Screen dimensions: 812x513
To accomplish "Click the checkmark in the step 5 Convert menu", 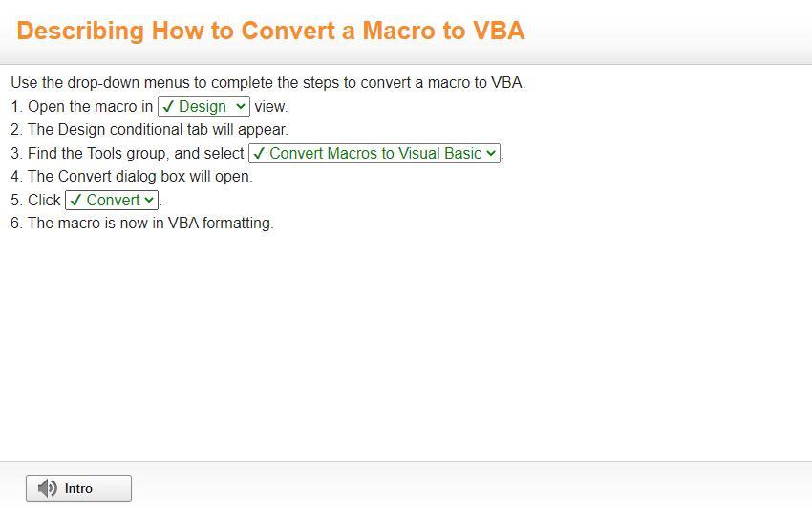I will (x=75, y=200).
